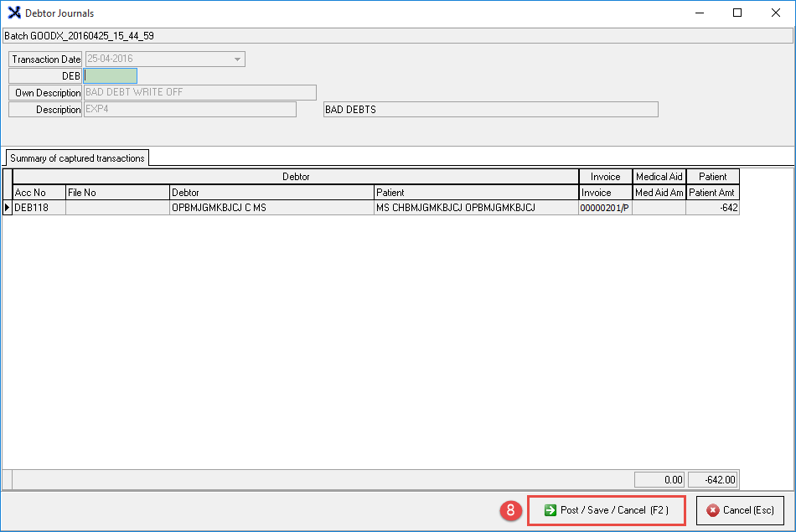Open the Transaction Date dropdown
This screenshot has width=796, height=532.
238,59
